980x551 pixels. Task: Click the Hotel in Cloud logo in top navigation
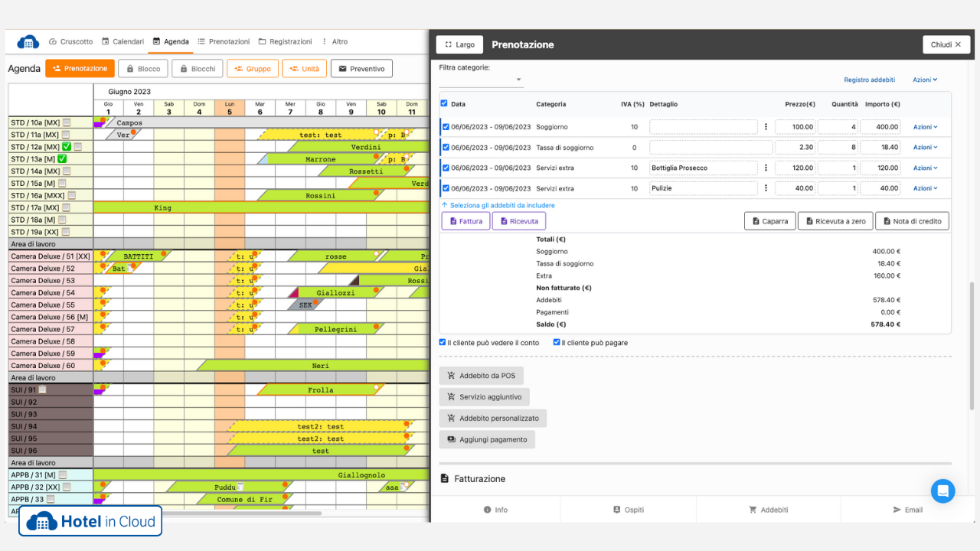tap(28, 41)
